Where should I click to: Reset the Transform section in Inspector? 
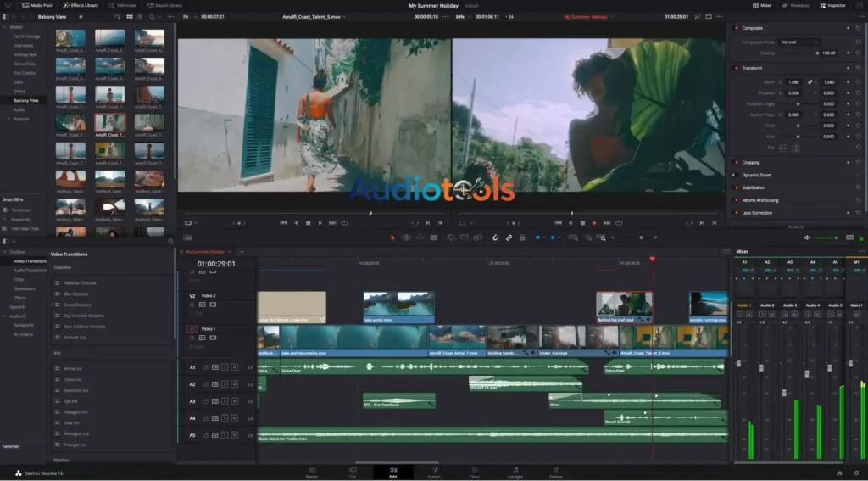(859, 68)
